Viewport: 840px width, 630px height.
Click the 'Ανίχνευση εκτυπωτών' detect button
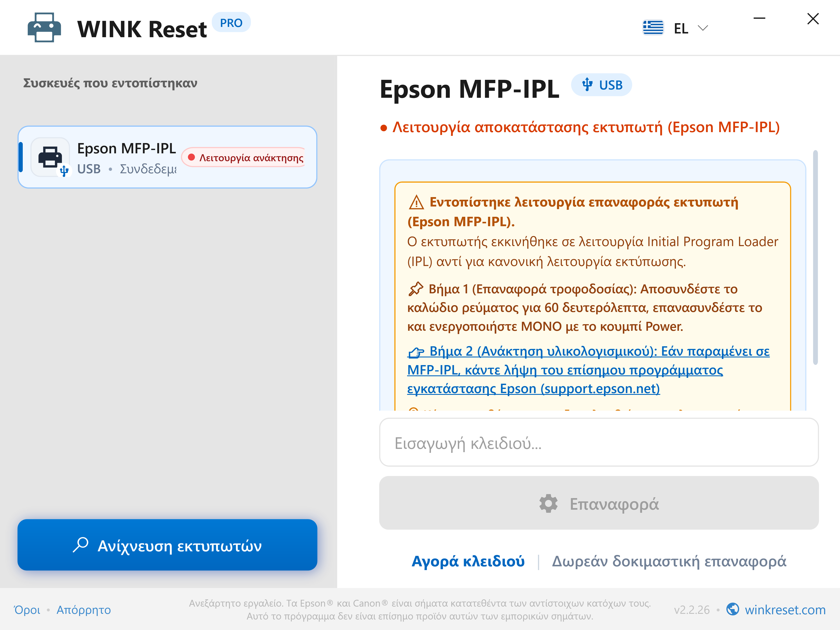click(168, 545)
